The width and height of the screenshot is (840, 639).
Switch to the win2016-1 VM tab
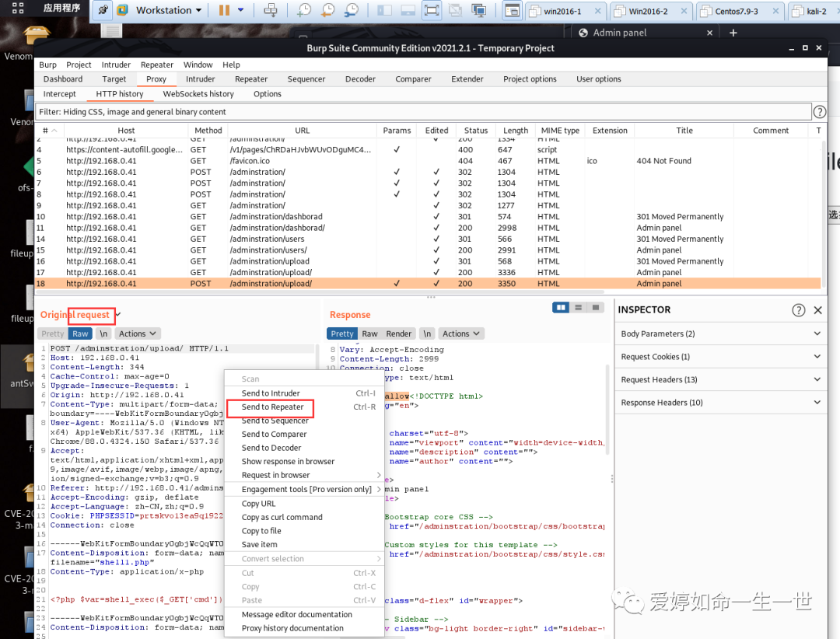coord(564,11)
